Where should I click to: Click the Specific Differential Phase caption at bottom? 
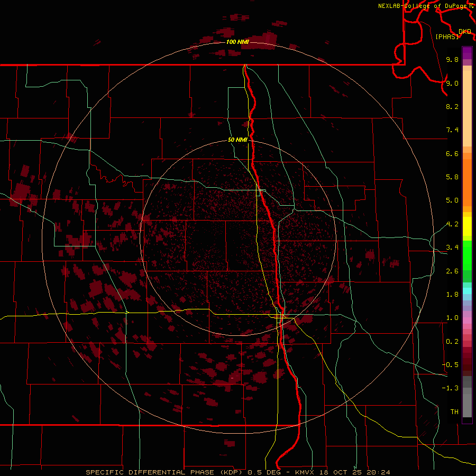tap(237, 472)
